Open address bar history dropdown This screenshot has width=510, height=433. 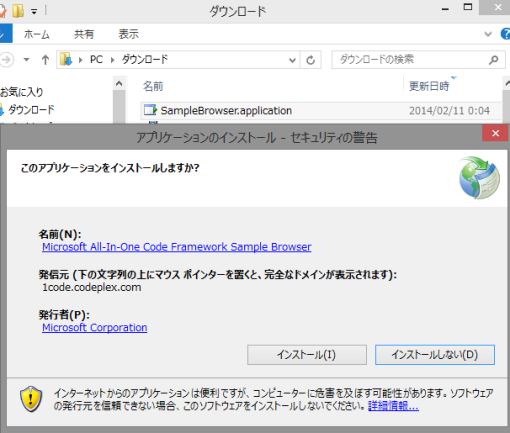292,60
